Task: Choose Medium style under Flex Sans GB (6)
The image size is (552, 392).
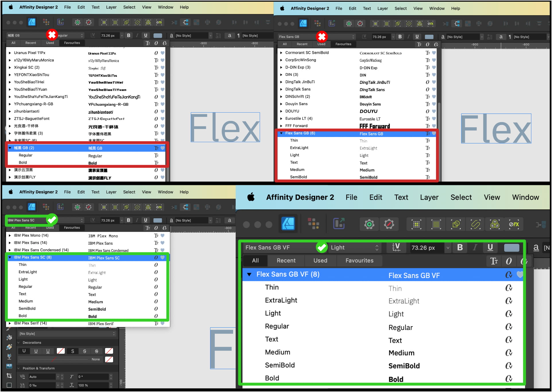Action: 297,170
